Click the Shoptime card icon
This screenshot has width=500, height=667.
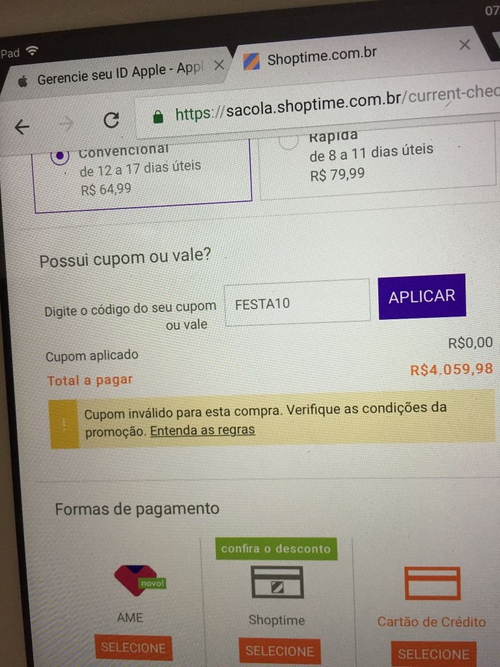(277, 582)
